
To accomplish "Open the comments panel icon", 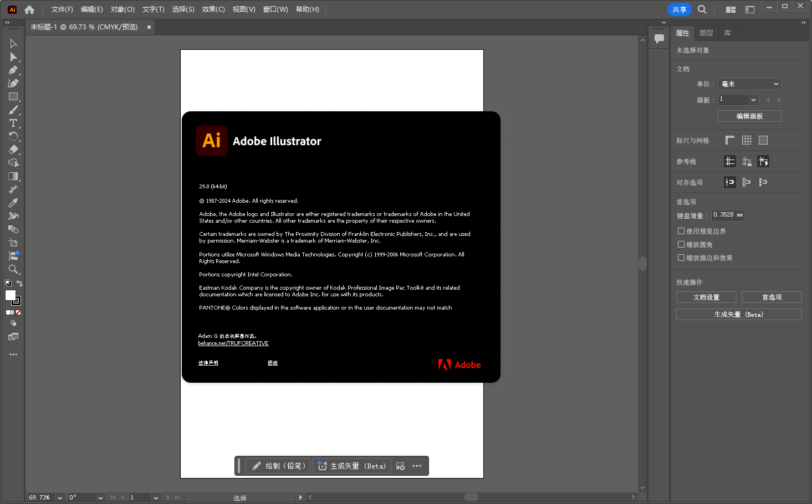I will 659,39.
